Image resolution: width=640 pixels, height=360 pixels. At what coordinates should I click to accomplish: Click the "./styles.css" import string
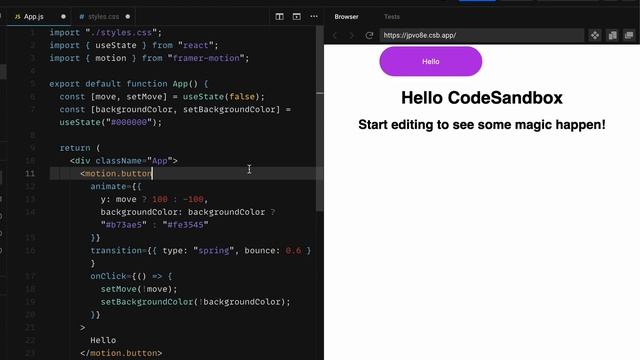coord(121,33)
